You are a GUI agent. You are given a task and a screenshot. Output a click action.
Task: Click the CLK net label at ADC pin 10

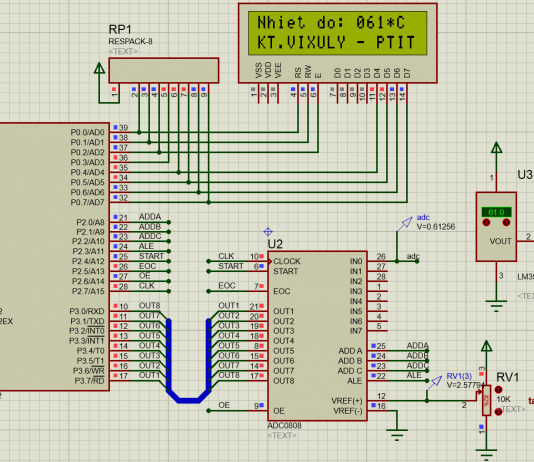click(226, 256)
